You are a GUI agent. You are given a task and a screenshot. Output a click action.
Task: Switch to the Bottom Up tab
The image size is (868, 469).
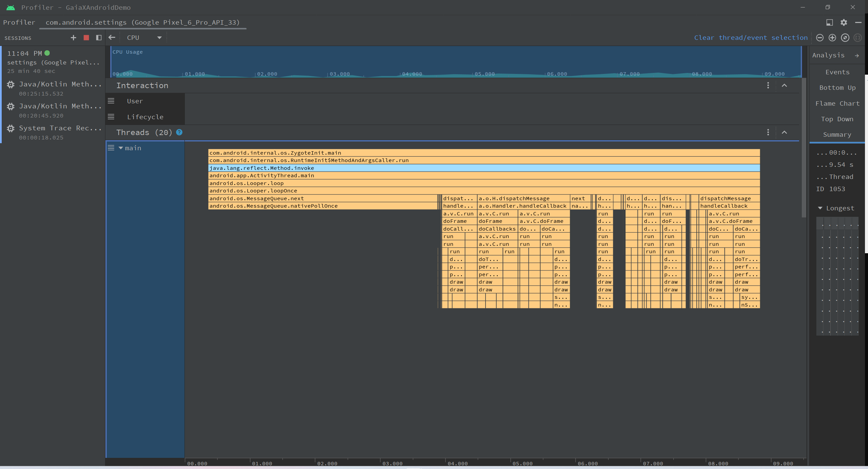pos(837,88)
